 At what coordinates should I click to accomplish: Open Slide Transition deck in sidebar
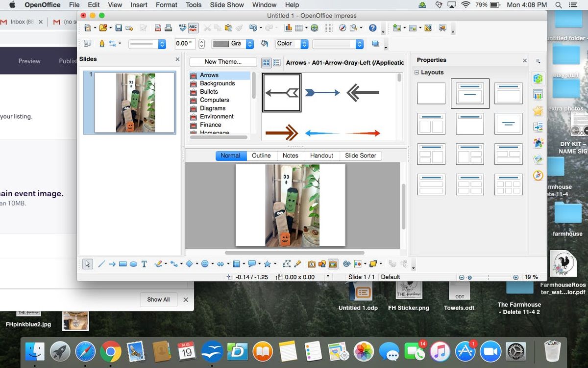[x=538, y=127]
